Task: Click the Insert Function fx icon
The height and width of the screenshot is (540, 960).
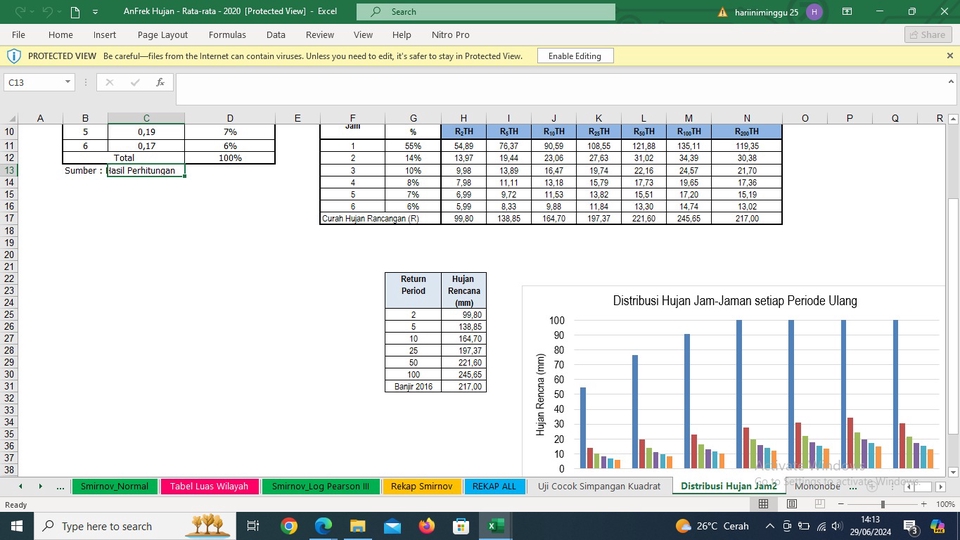Action: click(159, 83)
